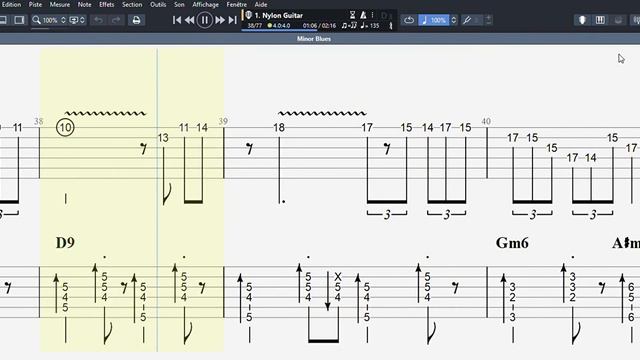Open the Fenêtre menu
This screenshot has height=360, width=640.
(237, 4)
